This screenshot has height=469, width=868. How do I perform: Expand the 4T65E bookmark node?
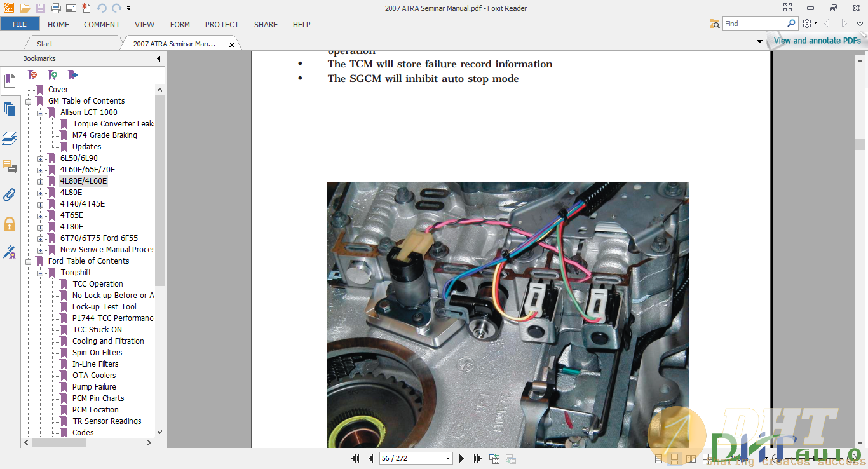pyautogui.click(x=41, y=215)
